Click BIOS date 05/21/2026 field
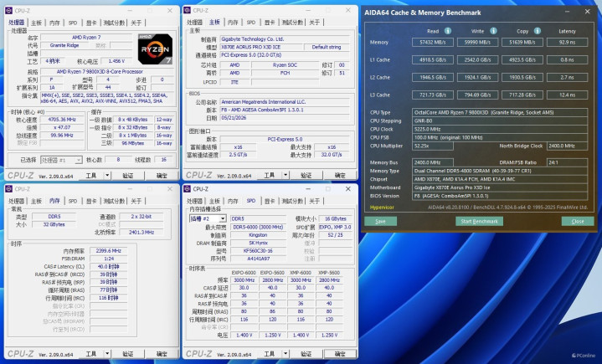Image resolution: width=602 pixels, height=364 pixels. pos(285,118)
